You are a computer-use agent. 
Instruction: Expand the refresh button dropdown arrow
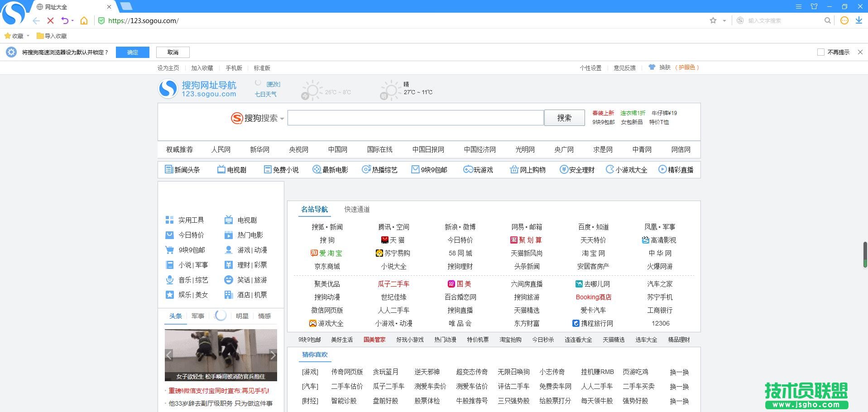pyautogui.click(x=72, y=20)
